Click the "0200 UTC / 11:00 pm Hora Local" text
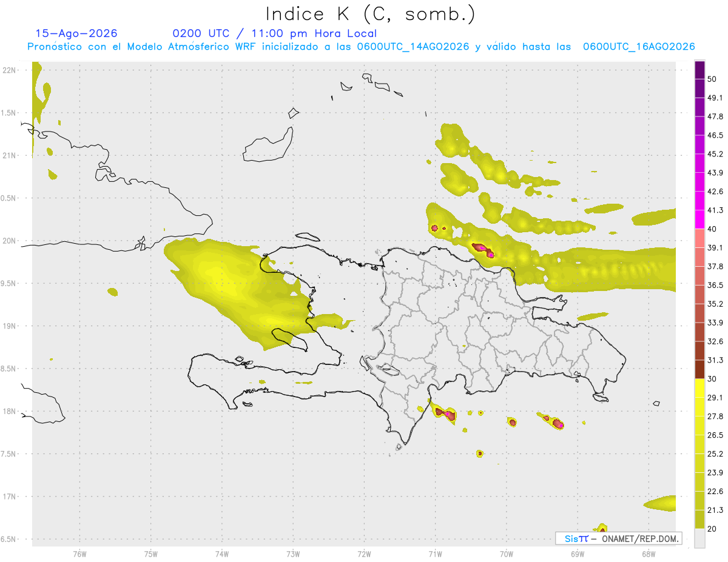This screenshot has height=562, width=728. (x=274, y=33)
